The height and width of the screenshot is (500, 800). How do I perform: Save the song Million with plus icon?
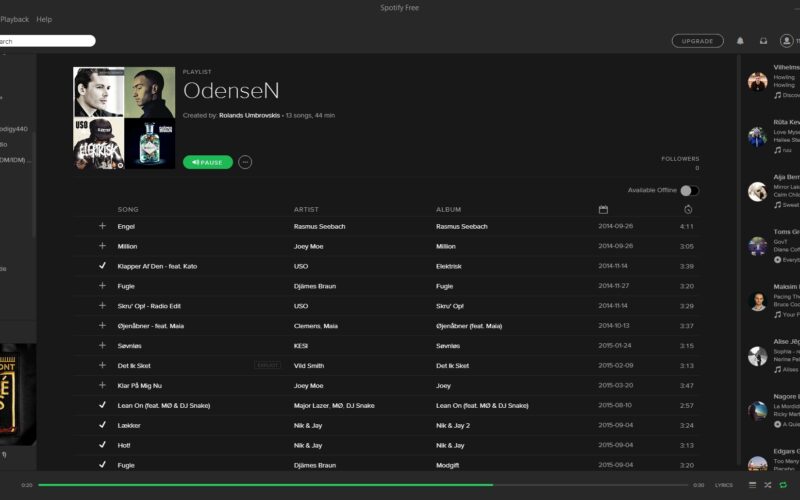pyautogui.click(x=102, y=246)
